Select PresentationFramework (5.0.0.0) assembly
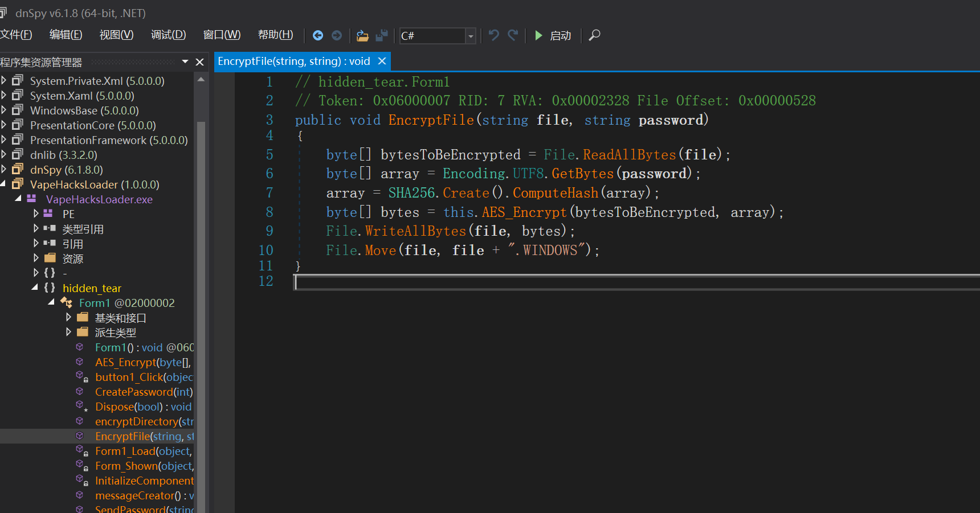This screenshot has height=513, width=980. [x=109, y=140]
